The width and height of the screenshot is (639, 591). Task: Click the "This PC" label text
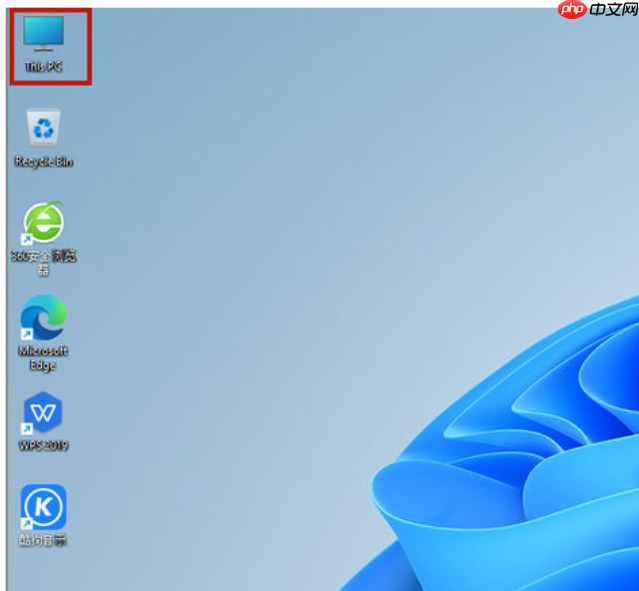coord(44,66)
